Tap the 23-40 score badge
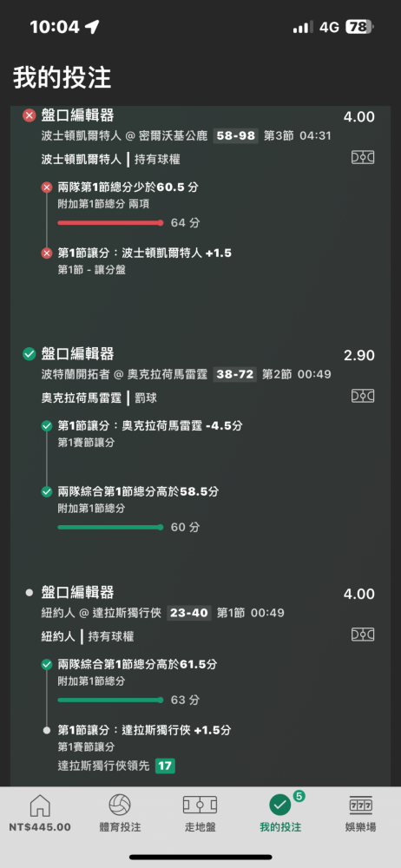This screenshot has width=401, height=868. 189,613
